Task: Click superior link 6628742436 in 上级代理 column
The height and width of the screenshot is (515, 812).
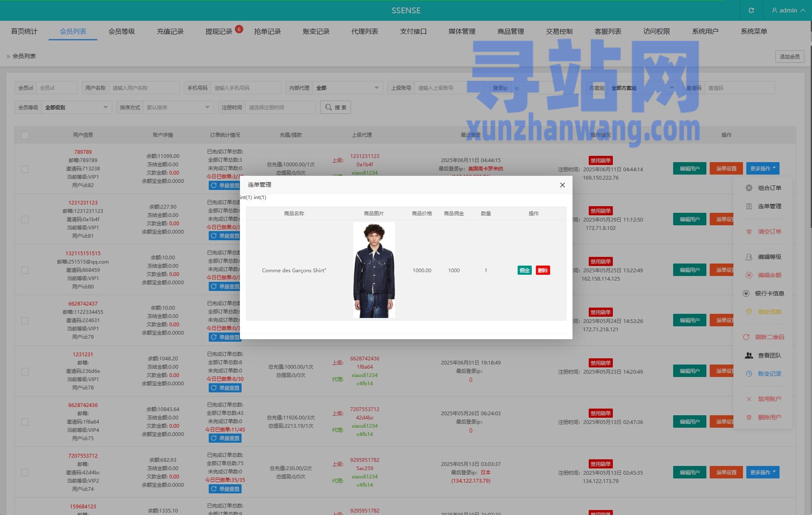Action: pos(365,358)
